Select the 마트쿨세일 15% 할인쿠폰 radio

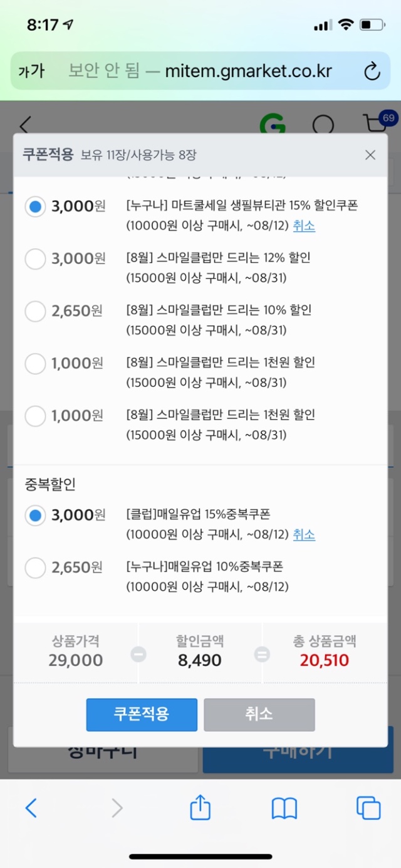click(x=35, y=206)
